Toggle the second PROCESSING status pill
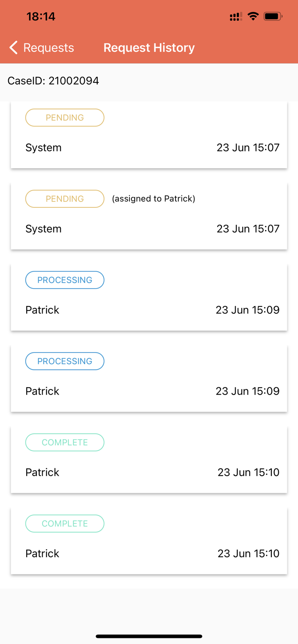298x644 pixels. [x=65, y=361]
